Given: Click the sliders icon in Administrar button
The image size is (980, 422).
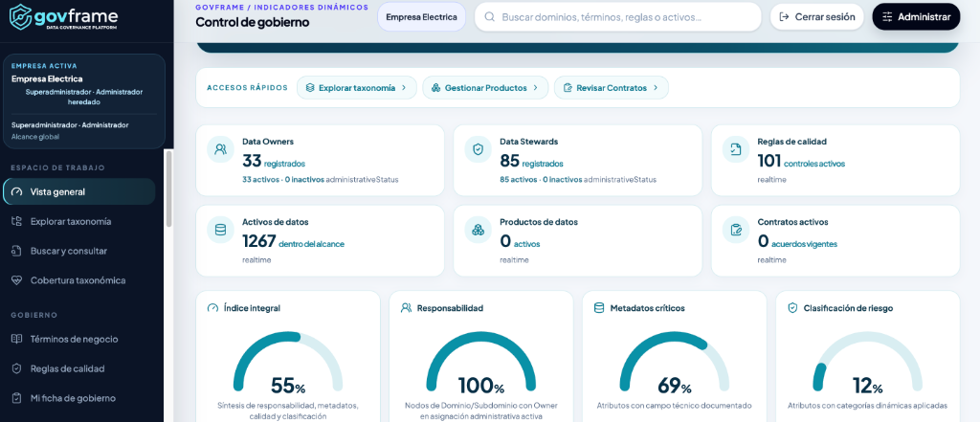Looking at the screenshot, I should 887,17.
